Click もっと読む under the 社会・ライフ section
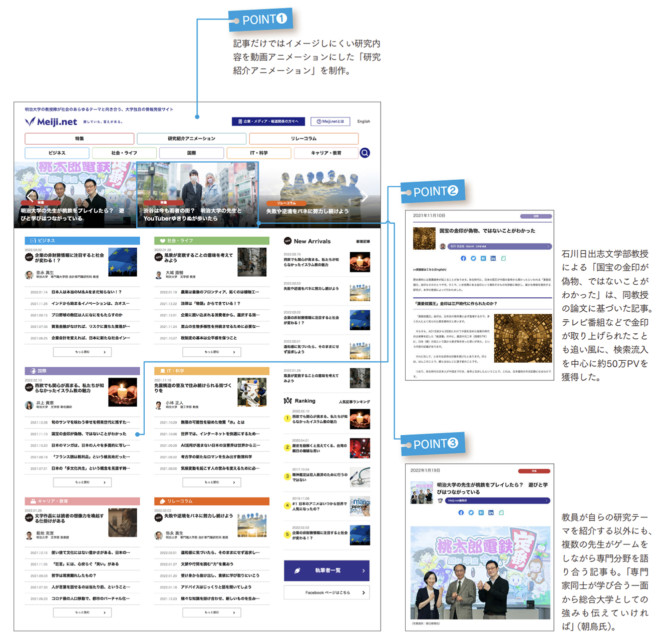Screen dimensions: 666x644 tap(212, 352)
